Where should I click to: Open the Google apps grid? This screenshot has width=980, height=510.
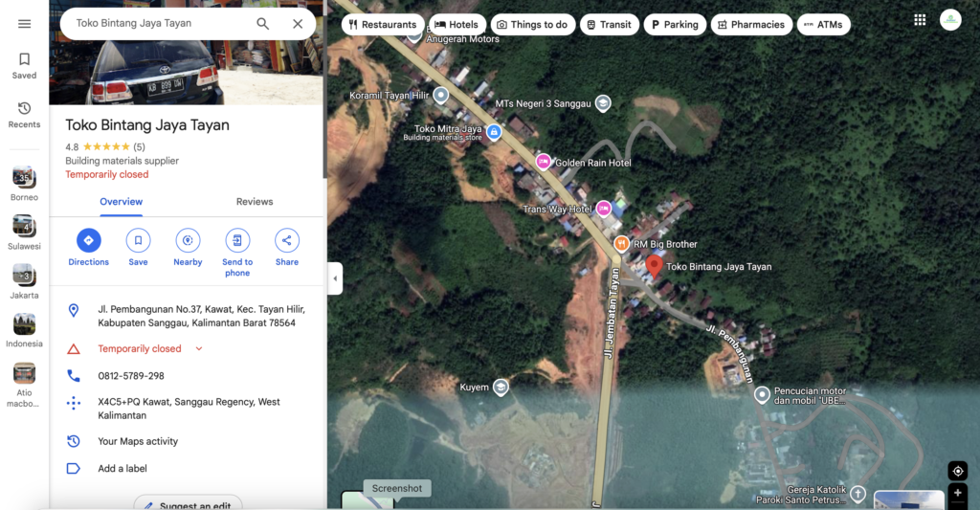[x=920, y=20]
